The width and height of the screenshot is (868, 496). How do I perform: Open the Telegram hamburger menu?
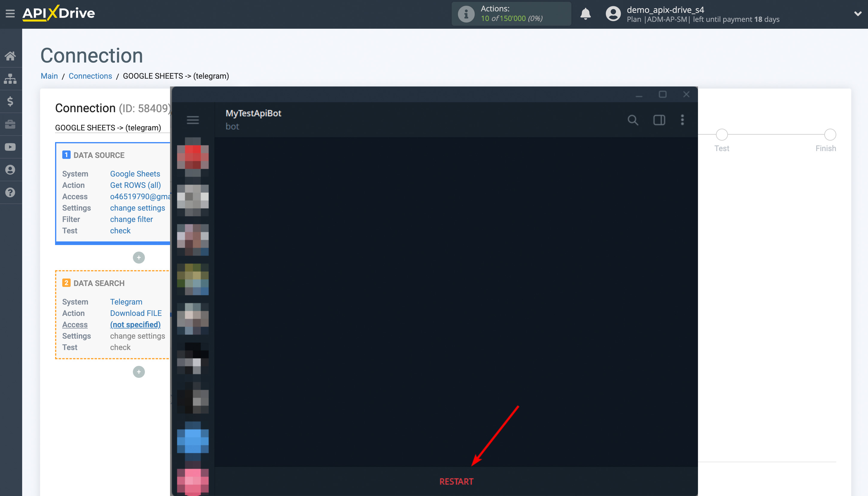(x=193, y=120)
